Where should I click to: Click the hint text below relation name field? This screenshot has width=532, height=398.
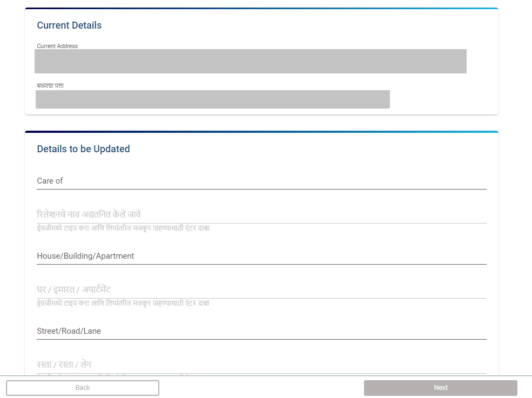pos(123,228)
